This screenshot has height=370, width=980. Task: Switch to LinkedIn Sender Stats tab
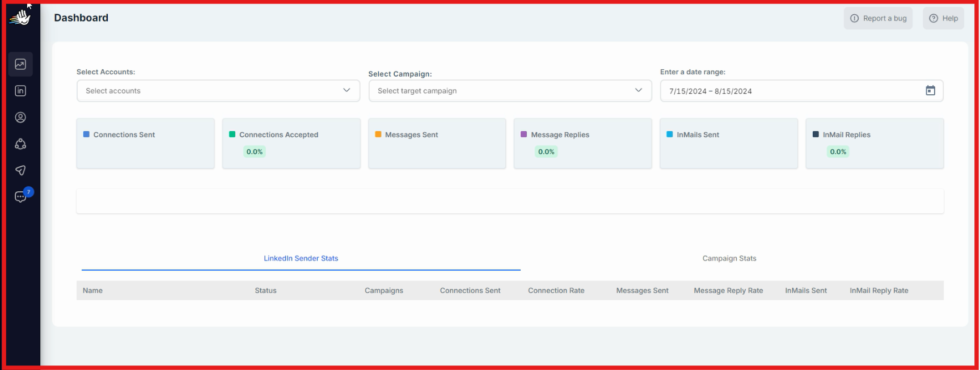tap(301, 258)
